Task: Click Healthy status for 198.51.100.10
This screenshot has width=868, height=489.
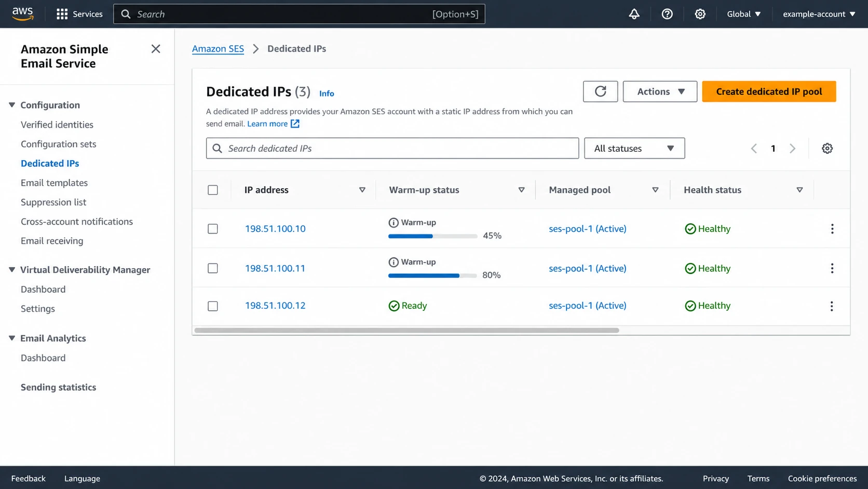Action: click(x=707, y=229)
